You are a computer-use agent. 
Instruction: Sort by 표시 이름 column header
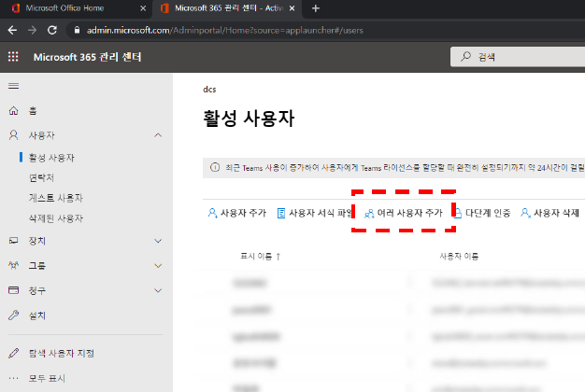[260, 257]
